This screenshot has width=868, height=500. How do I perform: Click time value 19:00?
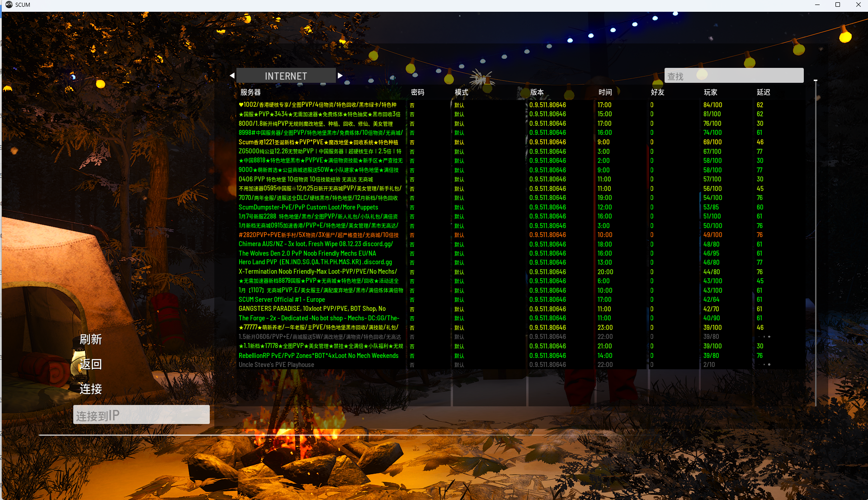pos(604,198)
